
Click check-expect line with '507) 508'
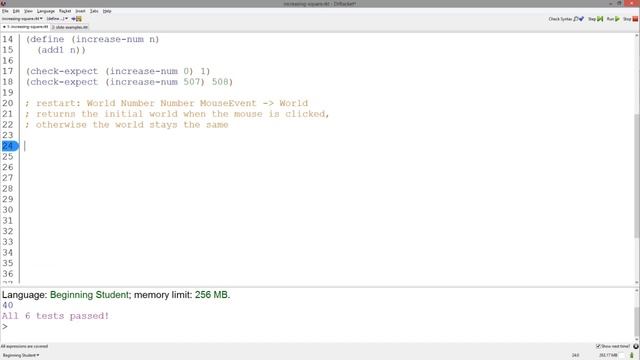point(129,82)
